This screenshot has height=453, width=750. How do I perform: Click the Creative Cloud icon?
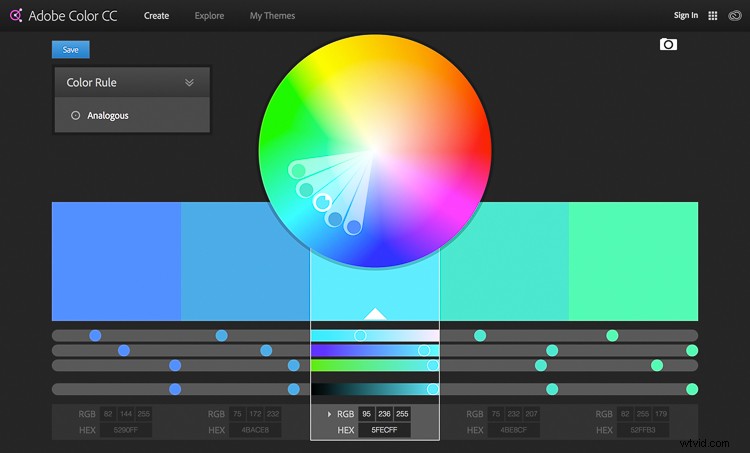pos(735,16)
